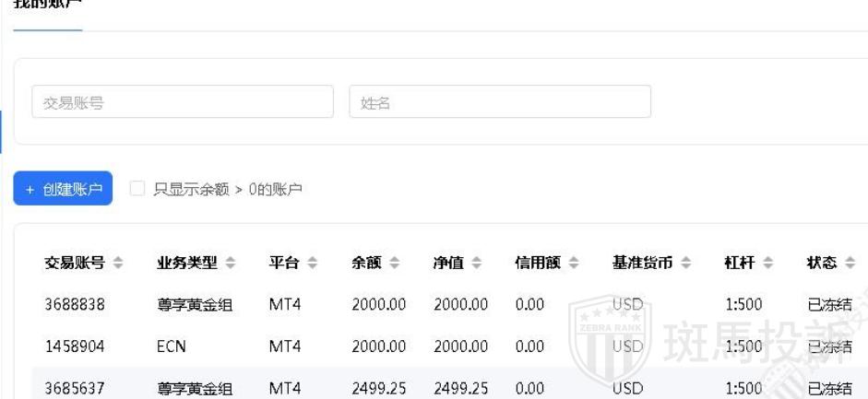Viewport: 868px width, 399px height.
Task: Sort by 杠杆 column arrows
Action: click(767, 264)
